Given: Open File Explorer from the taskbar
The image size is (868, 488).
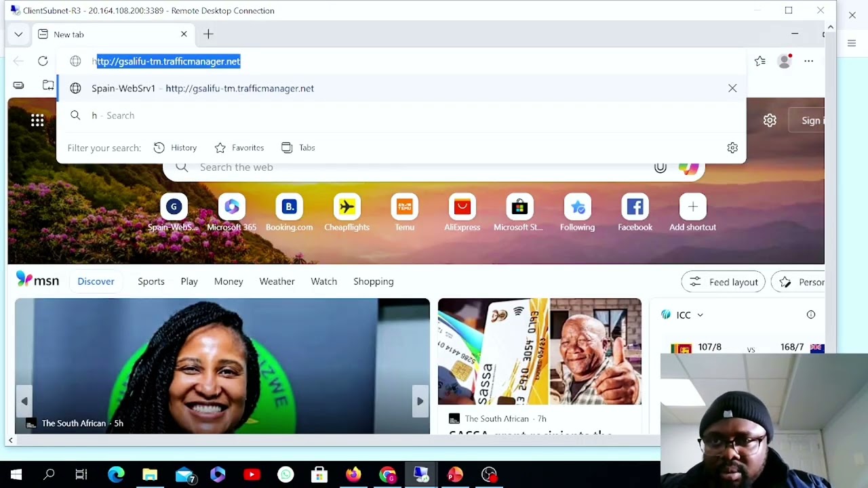Looking at the screenshot, I should [150, 474].
